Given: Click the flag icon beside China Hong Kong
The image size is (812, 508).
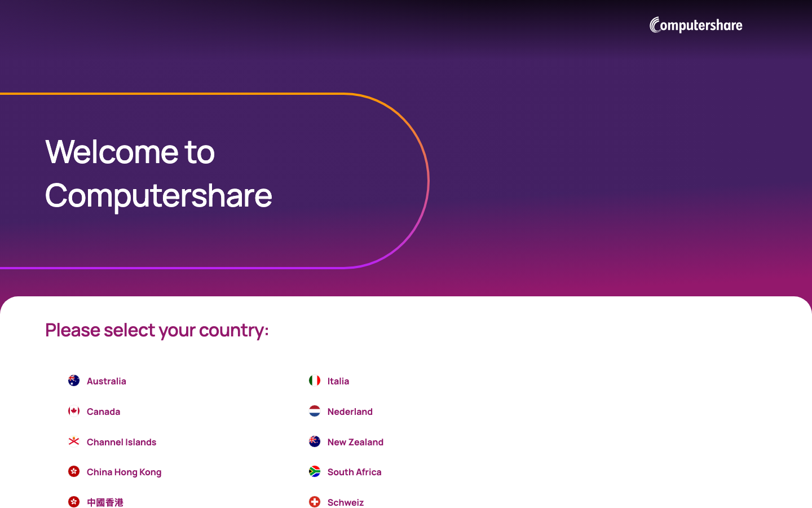Looking at the screenshot, I should [x=74, y=471].
